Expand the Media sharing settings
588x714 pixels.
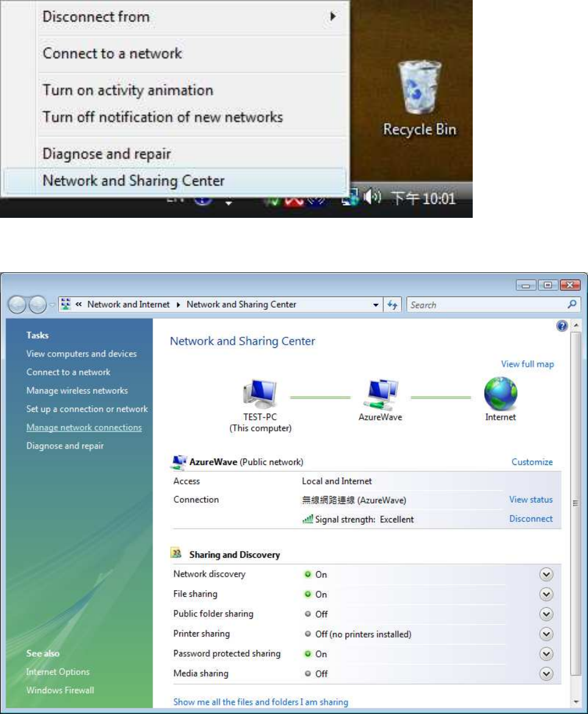pos(546,674)
